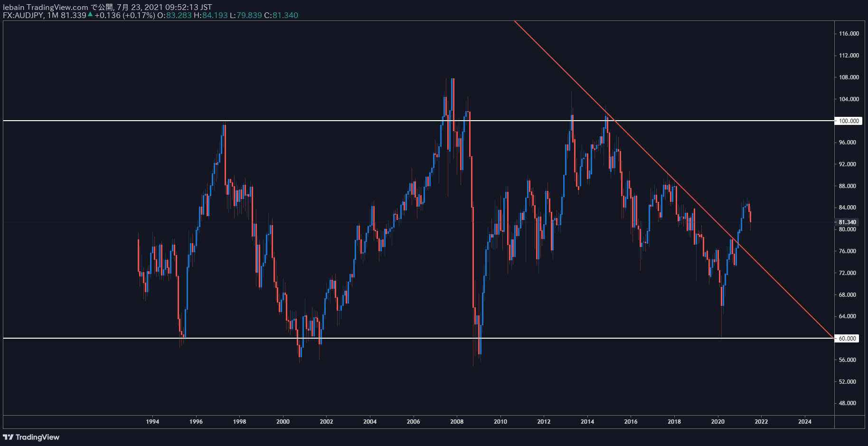
Task: Click the 2018 label on time axis
Action: tap(674, 422)
